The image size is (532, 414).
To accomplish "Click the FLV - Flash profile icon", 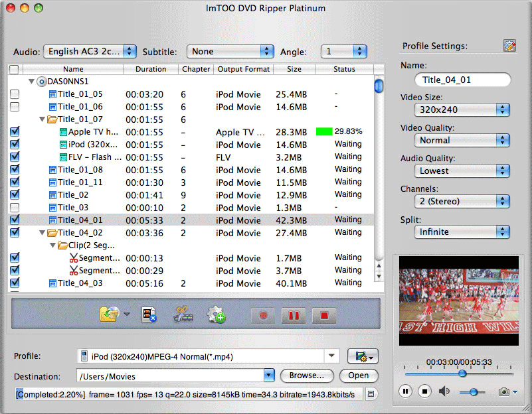I will [63, 157].
